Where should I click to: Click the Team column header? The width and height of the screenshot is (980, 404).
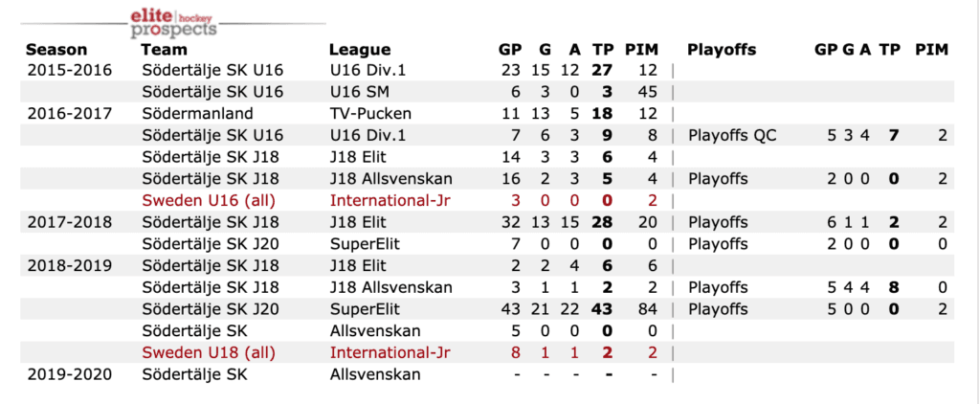[x=164, y=50]
